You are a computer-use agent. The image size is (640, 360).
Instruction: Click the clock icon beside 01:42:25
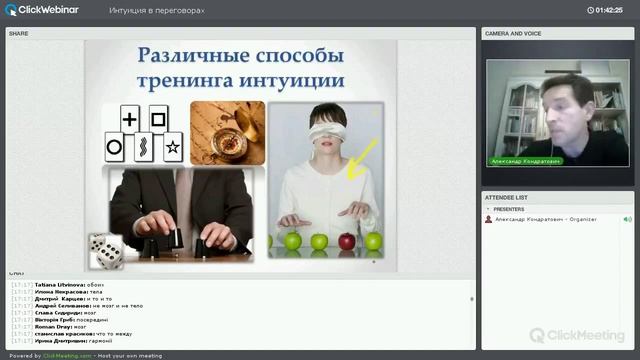(x=590, y=10)
